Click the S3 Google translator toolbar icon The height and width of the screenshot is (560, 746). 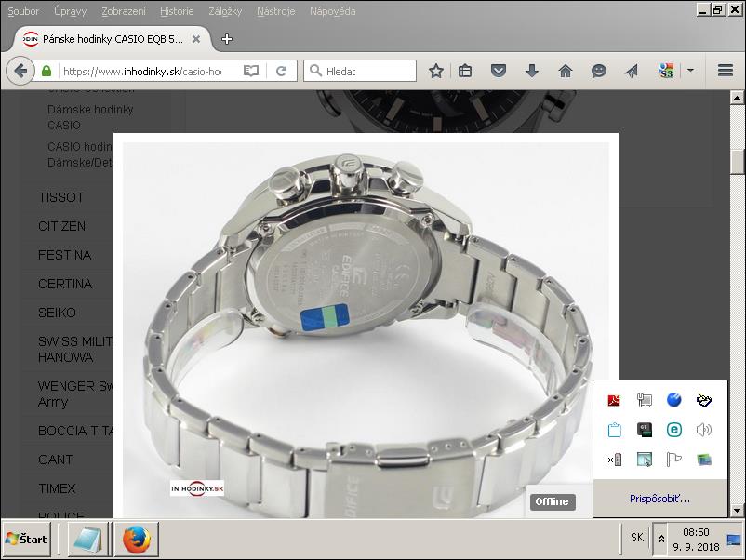666,71
